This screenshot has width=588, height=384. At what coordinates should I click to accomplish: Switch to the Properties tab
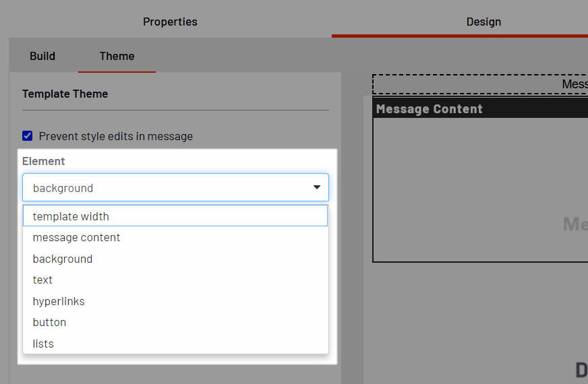pyautogui.click(x=170, y=22)
